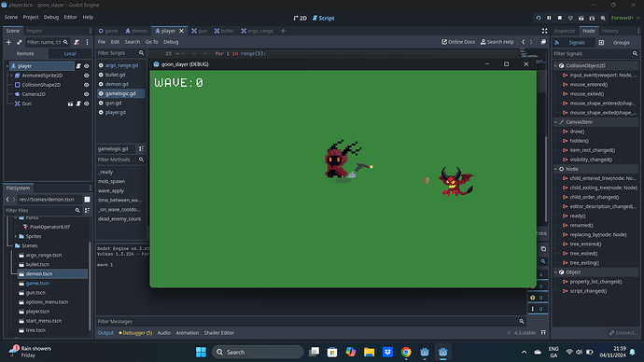644x362 pixels.
Task: Toggle distraction-free mode icon
Action: click(545, 31)
